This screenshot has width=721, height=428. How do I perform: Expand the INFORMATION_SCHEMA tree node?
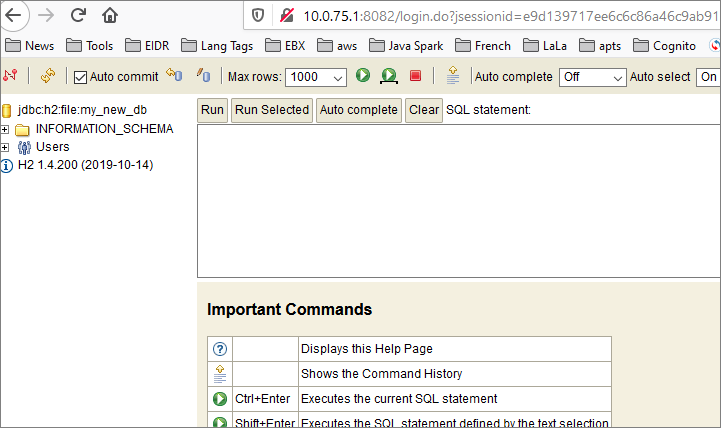tap(6, 129)
